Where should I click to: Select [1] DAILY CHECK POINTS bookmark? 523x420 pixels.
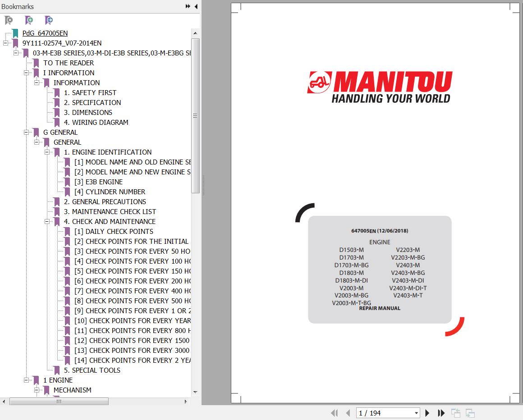114,231
